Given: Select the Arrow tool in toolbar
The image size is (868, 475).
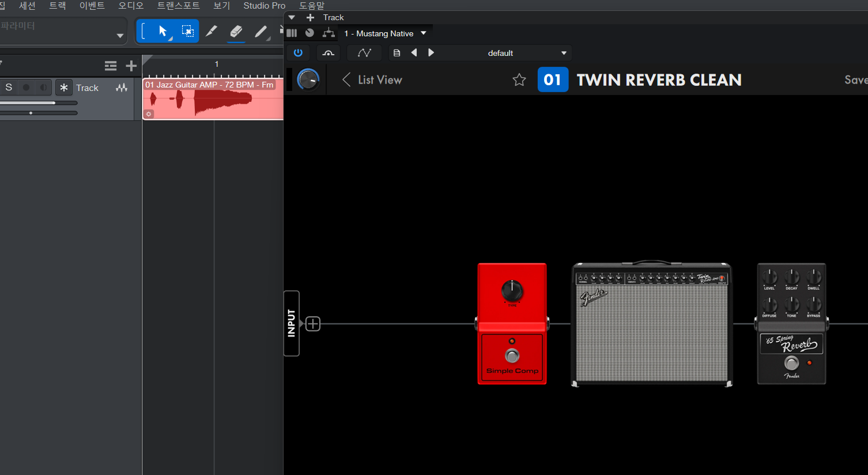Looking at the screenshot, I should (x=163, y=31).
